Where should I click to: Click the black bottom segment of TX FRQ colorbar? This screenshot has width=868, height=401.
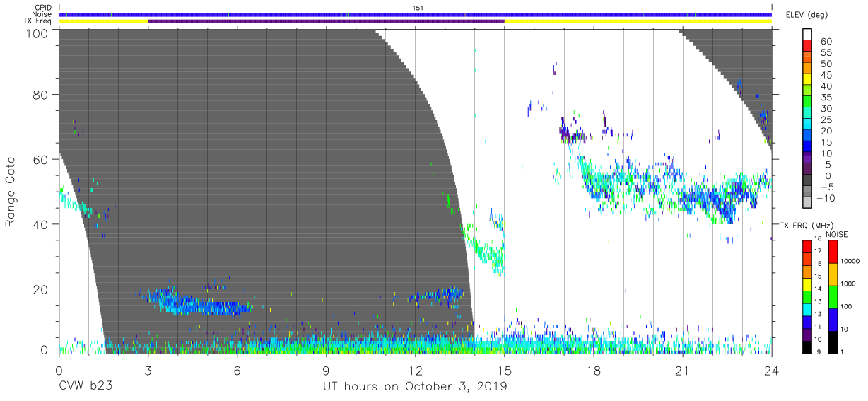click(x=807, y=346)
